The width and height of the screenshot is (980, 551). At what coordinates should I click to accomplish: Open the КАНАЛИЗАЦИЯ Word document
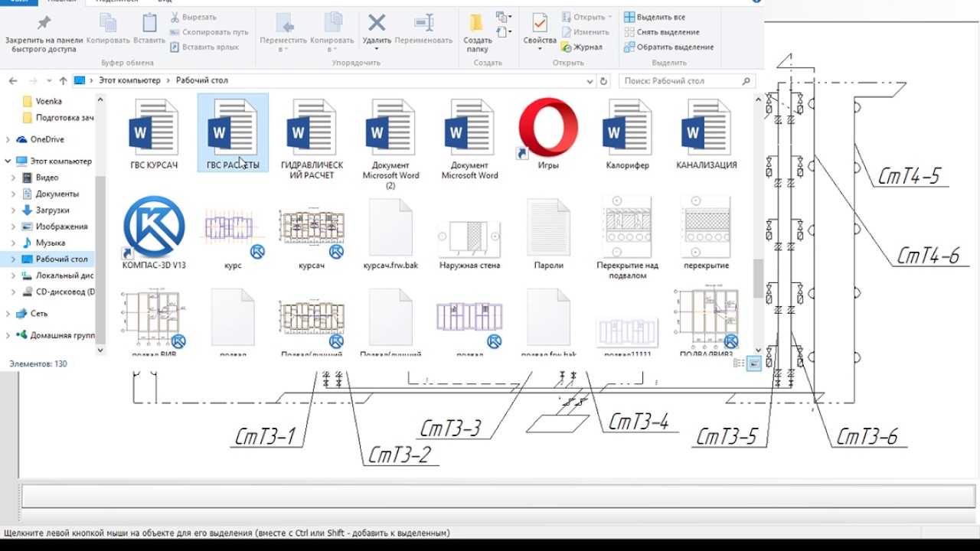coord(706,133)
